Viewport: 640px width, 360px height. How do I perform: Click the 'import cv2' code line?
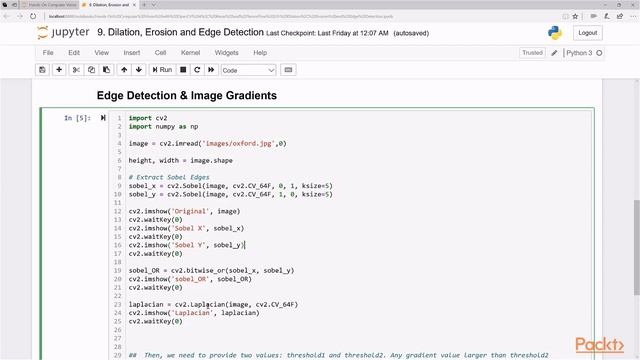148,118
